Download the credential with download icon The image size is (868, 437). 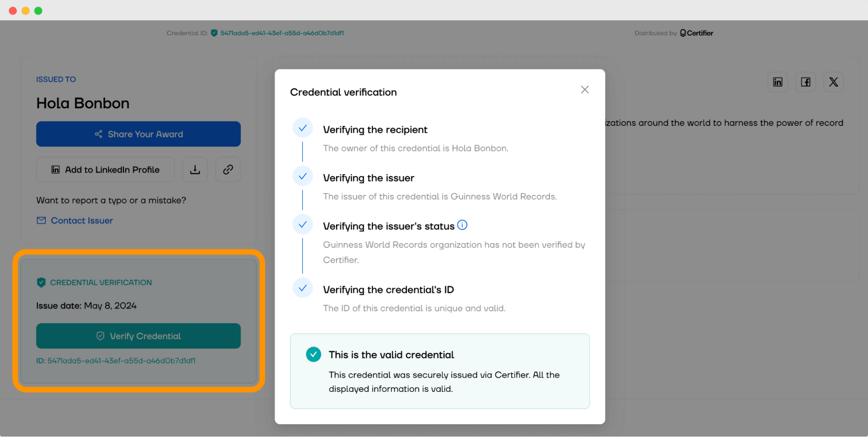[x=195, y=170]
